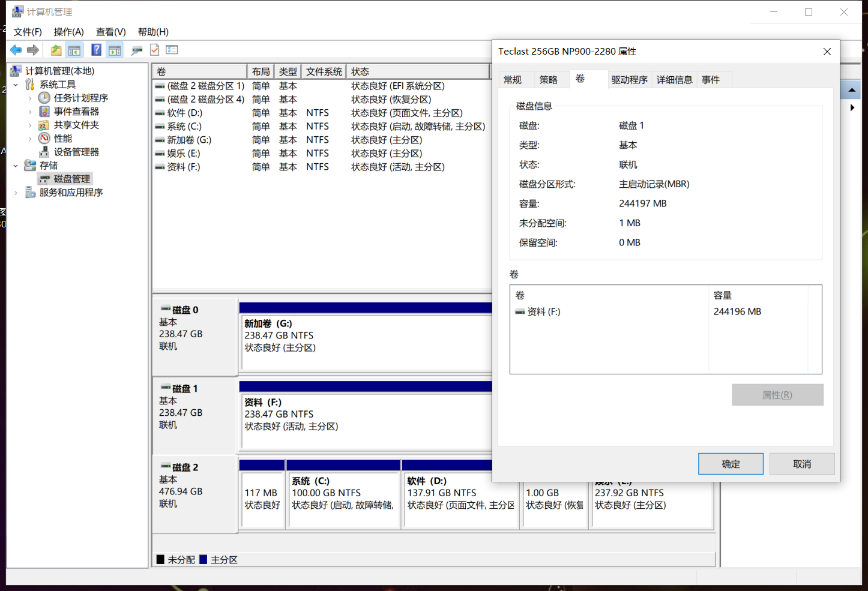Viewport: 868px width, 591px height.
Task: Open 设备管理器 in the tree
Action: 76,152
